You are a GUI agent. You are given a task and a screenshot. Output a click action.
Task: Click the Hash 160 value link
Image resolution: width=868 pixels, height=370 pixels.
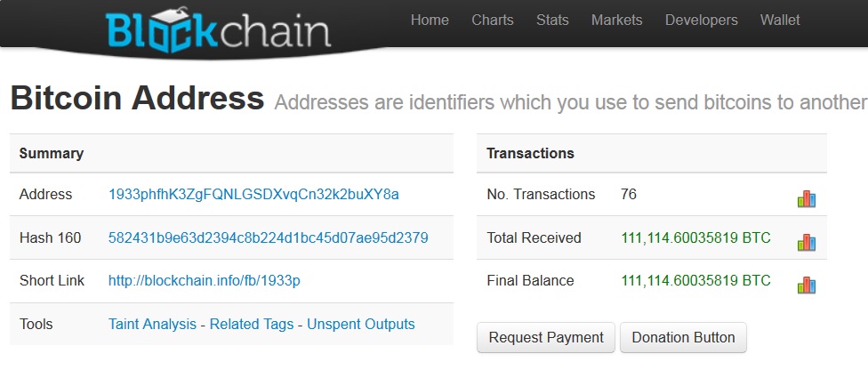[268, 238]
